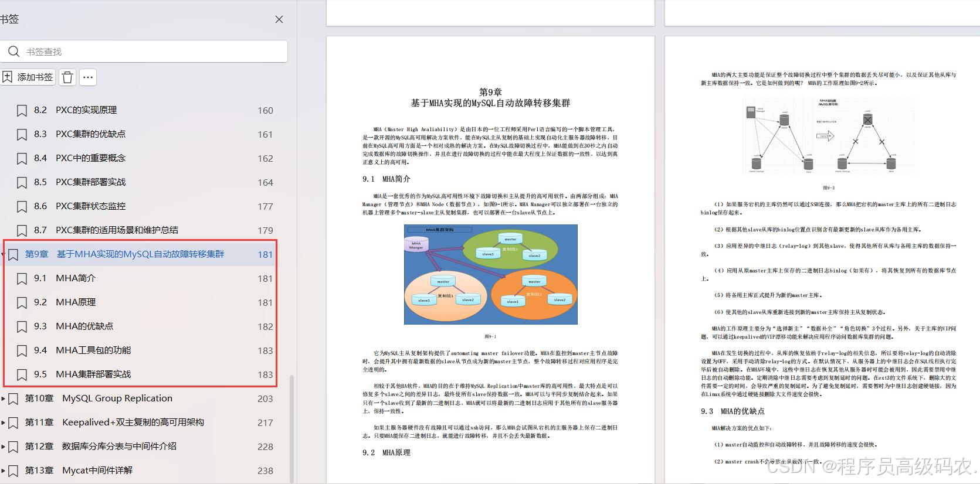Go to 8.7 PXC集群的适用场景和维护总结
The width and height of the screenshot is (980, 484).
pyautogui.click(x=106, y=230)
